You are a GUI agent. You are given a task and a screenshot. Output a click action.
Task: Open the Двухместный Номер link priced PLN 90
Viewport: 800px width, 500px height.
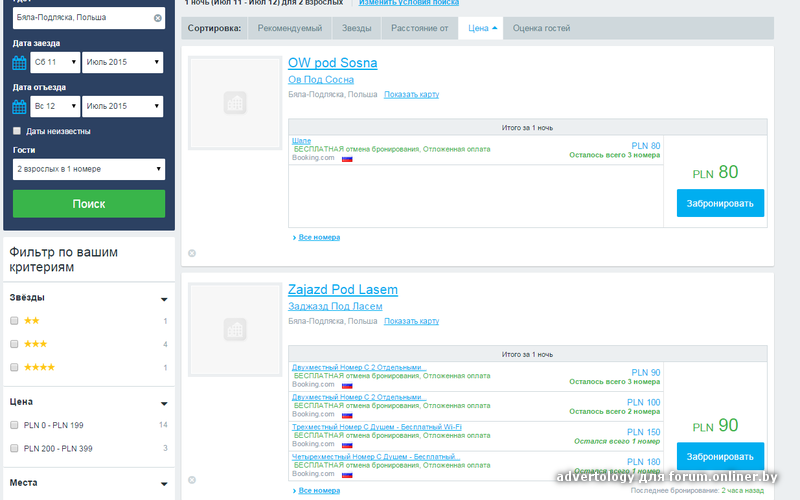(x=359, y=367)
